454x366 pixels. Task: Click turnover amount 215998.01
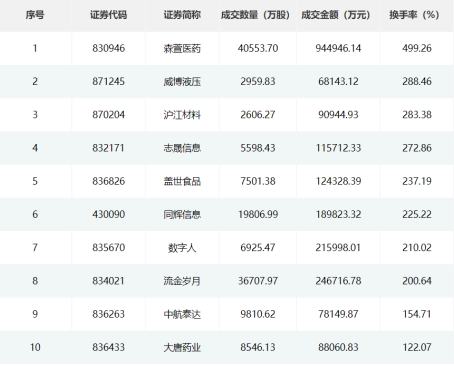click(x=338, y=248)
